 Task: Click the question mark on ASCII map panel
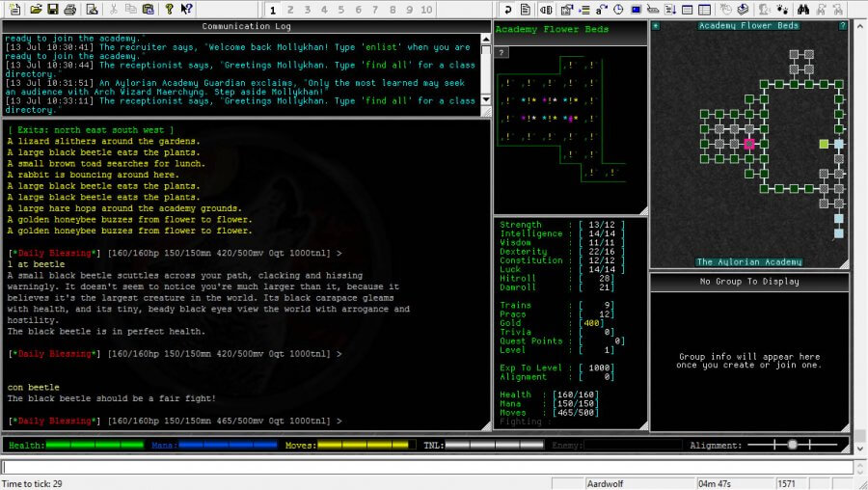point(502,52)
